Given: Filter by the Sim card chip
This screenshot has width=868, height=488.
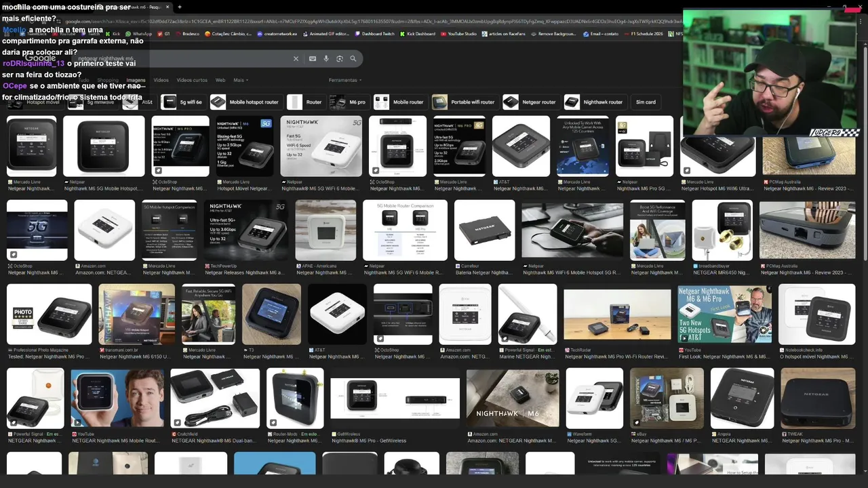Looking at the screenshot, I should coord(646,102).
